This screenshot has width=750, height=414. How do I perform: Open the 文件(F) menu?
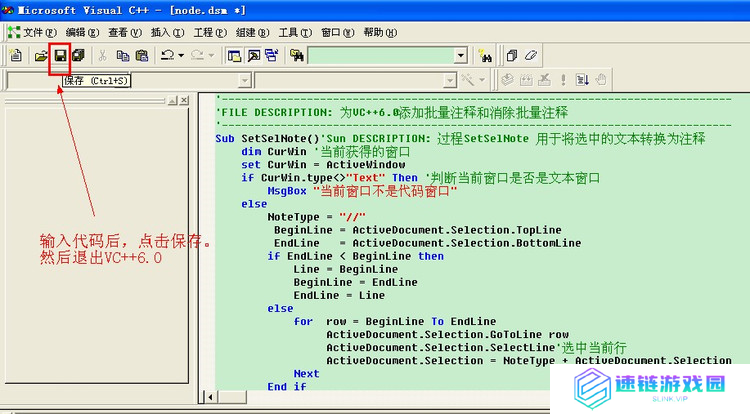pos(40,33)
